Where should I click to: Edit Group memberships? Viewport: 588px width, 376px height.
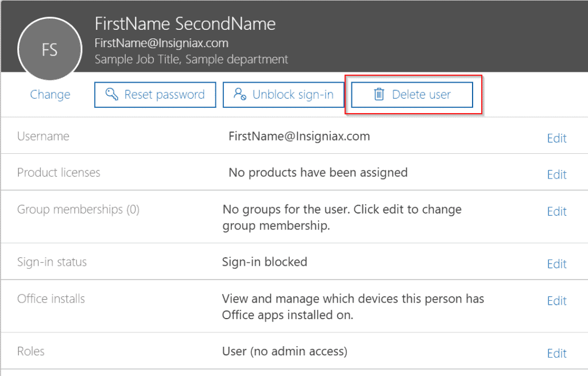tap(556, 211)
